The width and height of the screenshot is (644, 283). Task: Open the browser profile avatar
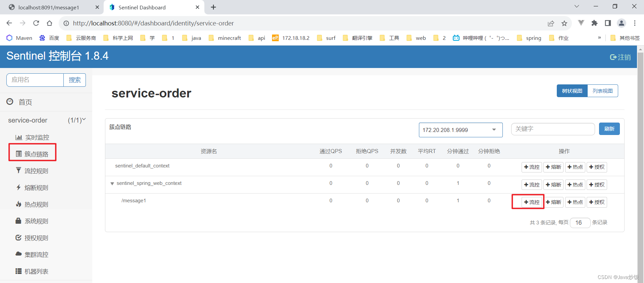point(621,23)
